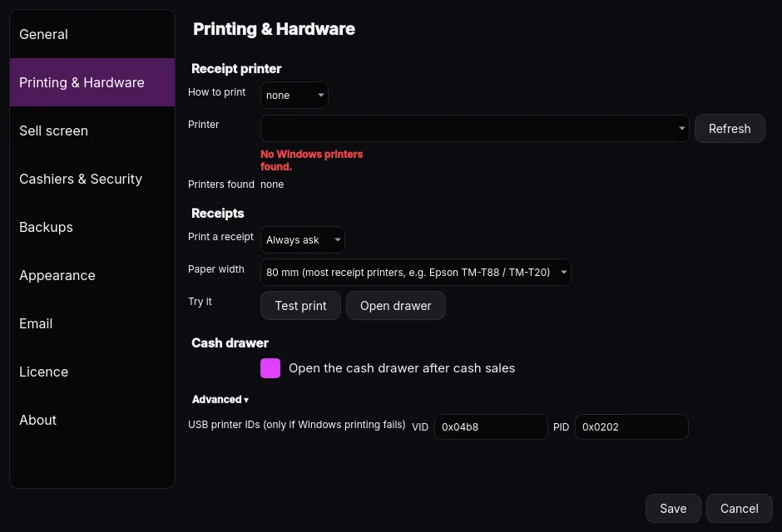Collapse the Advanced section
The width and height of the screenshot is (782, 532).
click(x=220, y=400)
